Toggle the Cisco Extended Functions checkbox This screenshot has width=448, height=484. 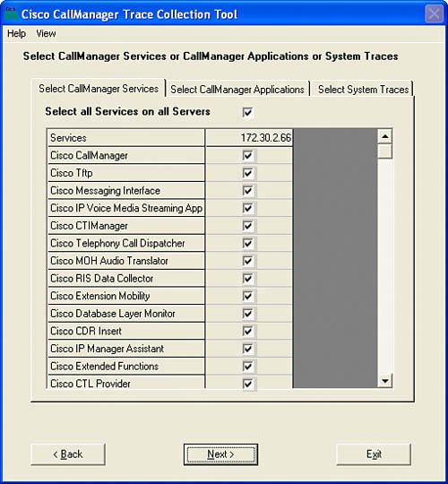tap(248, 367)
